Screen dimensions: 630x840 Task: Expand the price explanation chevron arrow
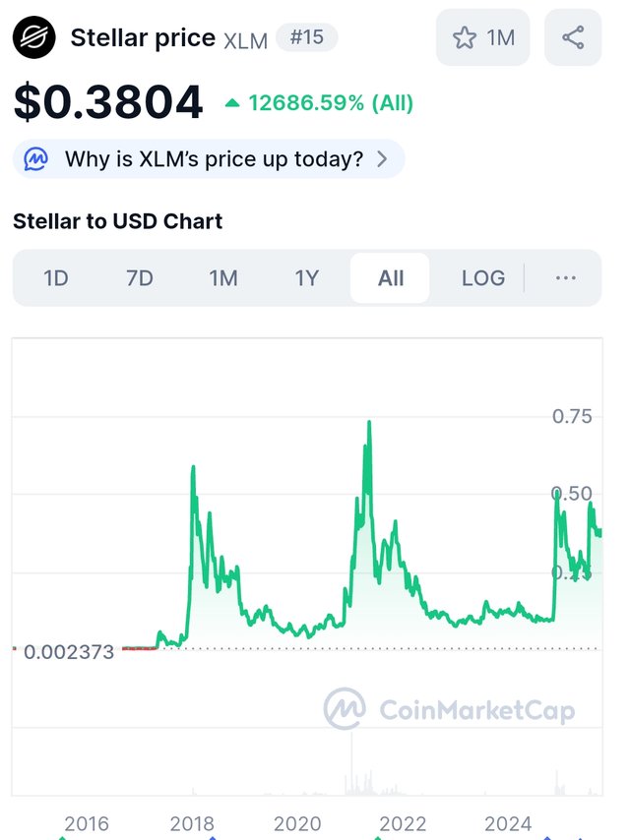click(383, 159)
